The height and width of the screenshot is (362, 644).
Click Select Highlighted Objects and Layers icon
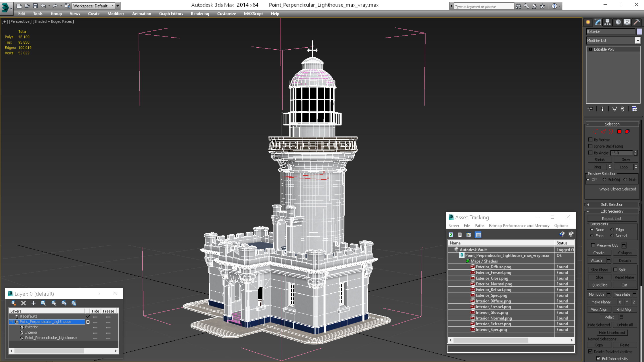point(44,303)
